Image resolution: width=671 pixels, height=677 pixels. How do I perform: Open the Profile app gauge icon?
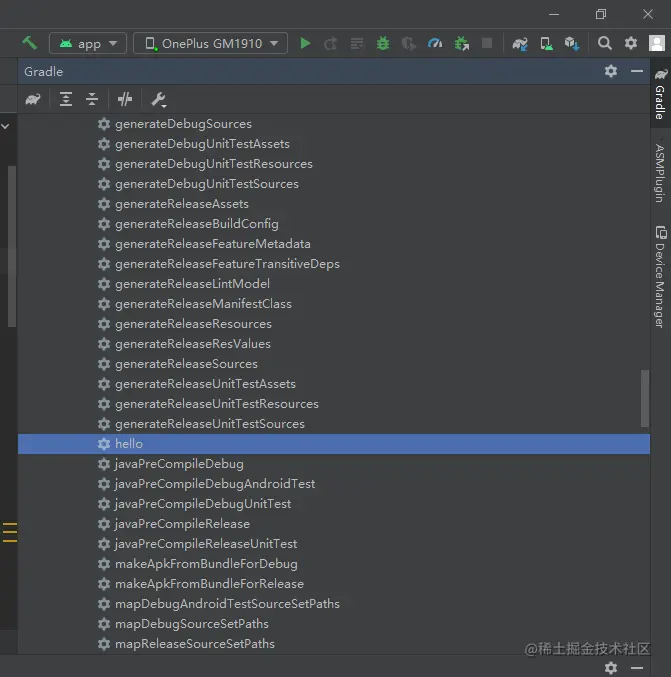[435, 43]
